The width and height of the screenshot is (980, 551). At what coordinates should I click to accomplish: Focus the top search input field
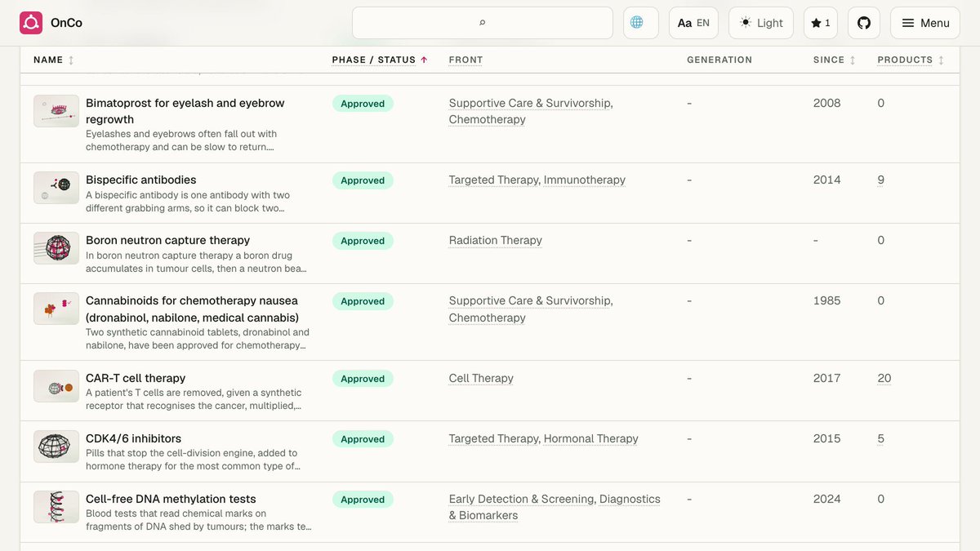(483, 23)
